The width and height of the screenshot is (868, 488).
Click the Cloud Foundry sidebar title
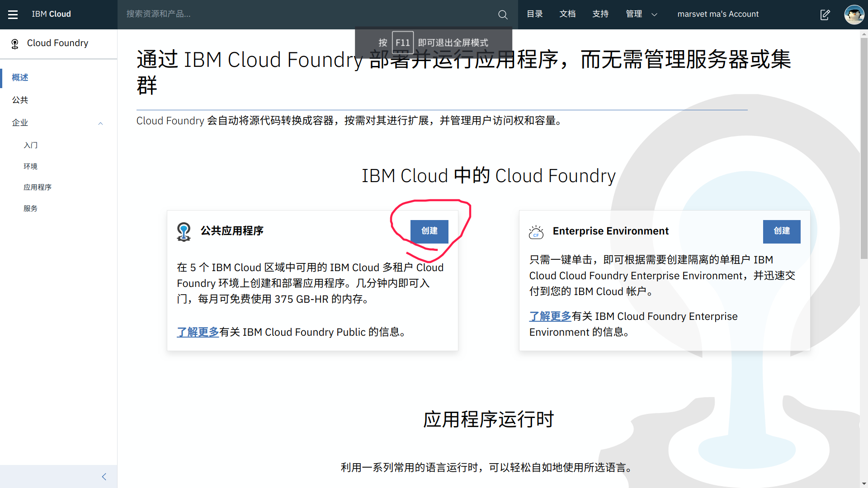coord(57,43)
